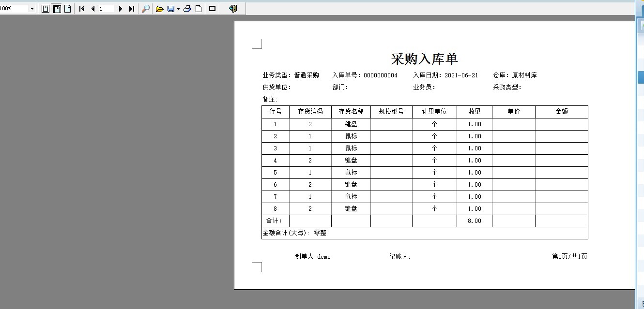
Task: Click the 金额 column header
Action: tap(562, 112)
